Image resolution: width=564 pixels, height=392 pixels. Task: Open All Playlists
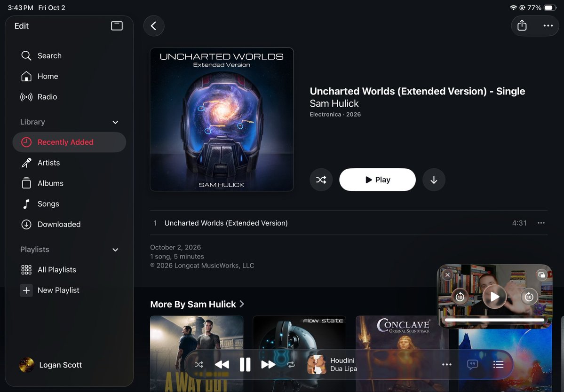69,270
